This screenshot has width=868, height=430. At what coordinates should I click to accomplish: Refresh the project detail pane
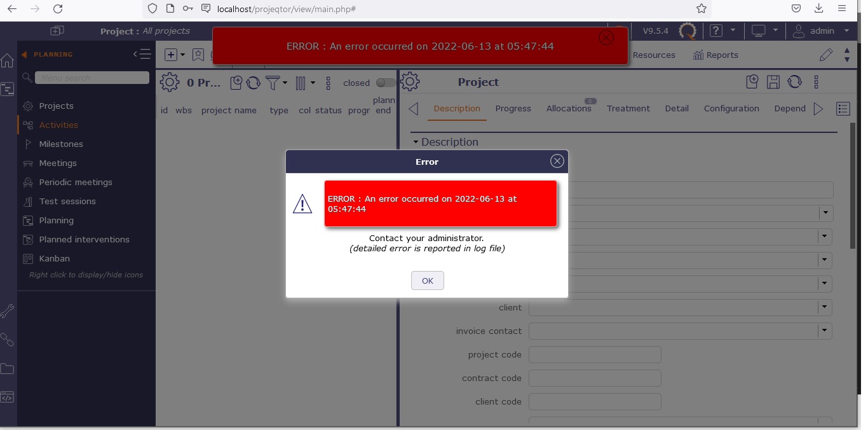point(794,81)
